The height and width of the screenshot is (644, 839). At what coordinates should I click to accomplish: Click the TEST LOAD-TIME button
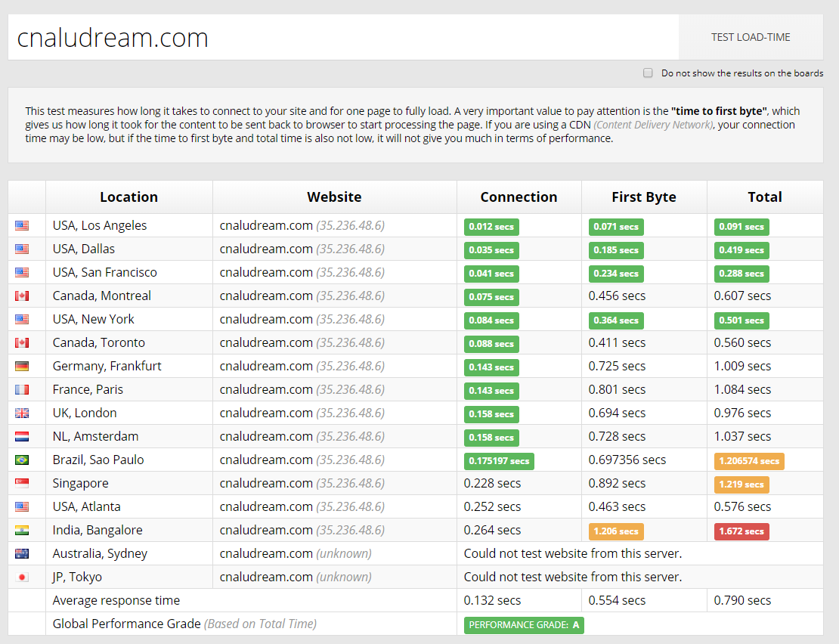[x=751, y=37]
